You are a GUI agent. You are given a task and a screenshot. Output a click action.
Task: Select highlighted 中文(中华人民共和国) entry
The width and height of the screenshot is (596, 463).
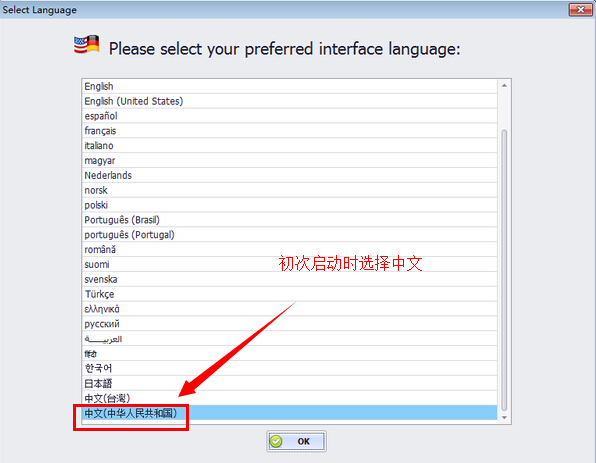click(x=290, y=413)
